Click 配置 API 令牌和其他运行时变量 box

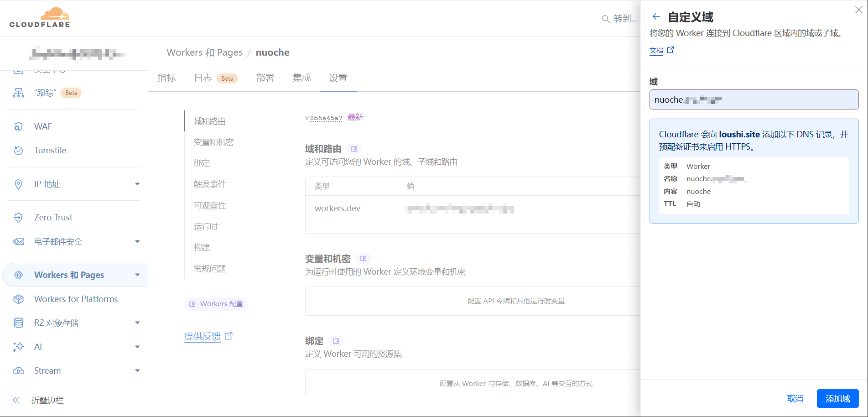coord(473,301)
